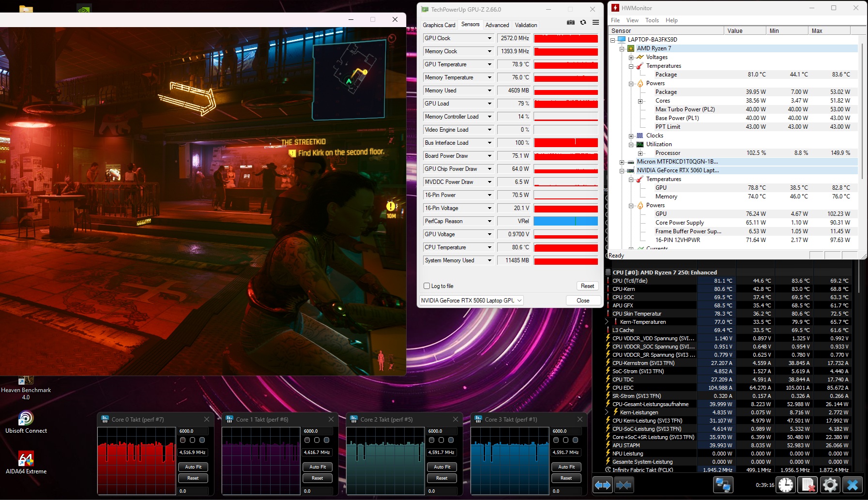Click the Core 1 Takt graph window icon
868x500 pixels.
pos(229,419)
